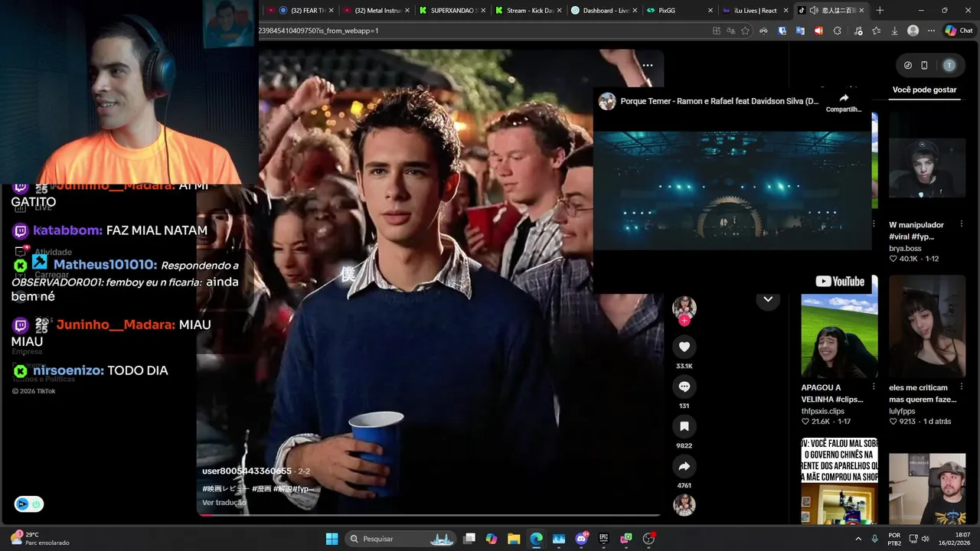Open the weather widget showing 29°C
Image resolution: width=980 pixels, height=551 pixels.
point(41,539)
